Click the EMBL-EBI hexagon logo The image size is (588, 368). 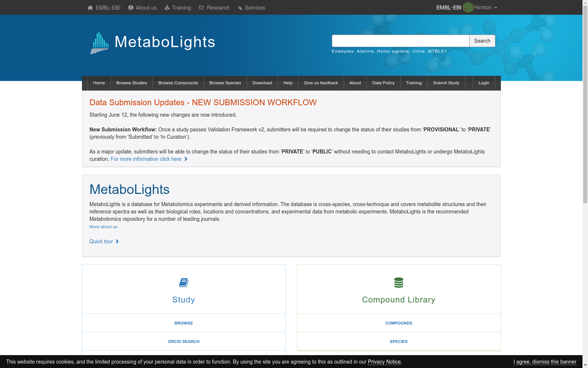[x=468, y=7]
